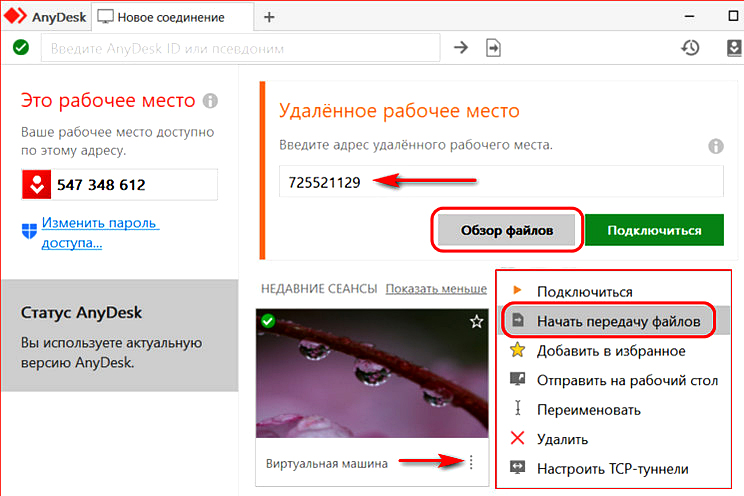Click the green 'Подключиться' button
This screenshot has height=496, width=744.
tap(654, 230)
